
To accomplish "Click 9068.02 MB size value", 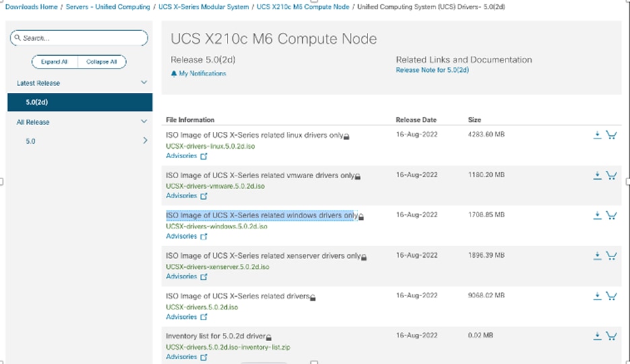I will pyautogui.click(x=486, y=295).
